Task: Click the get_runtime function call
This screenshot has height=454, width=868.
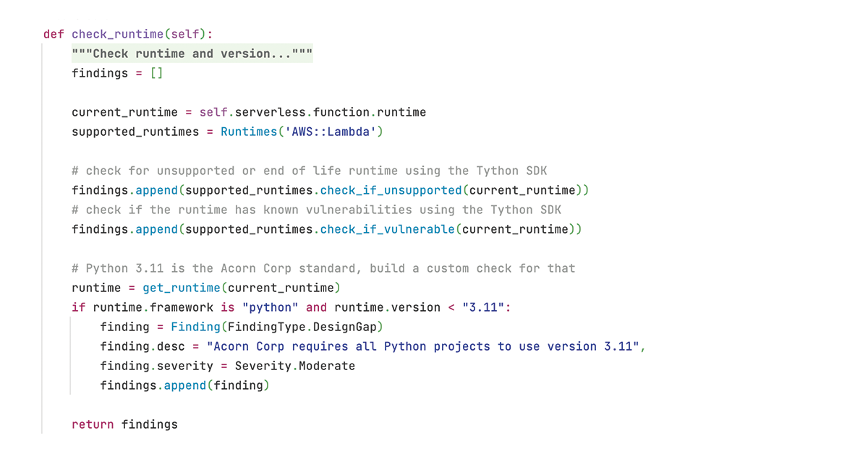Action: pos(181,288)
